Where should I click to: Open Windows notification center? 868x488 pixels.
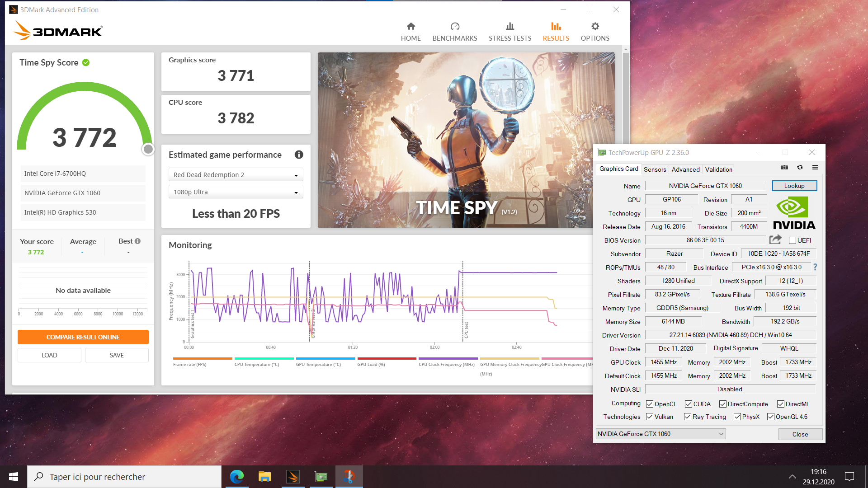click(849, 477)
